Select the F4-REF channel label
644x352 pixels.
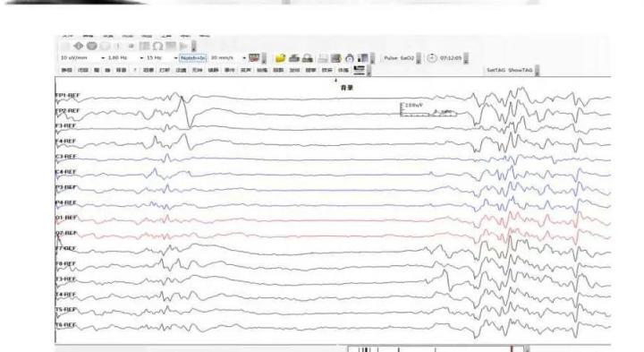pos(65,142)
